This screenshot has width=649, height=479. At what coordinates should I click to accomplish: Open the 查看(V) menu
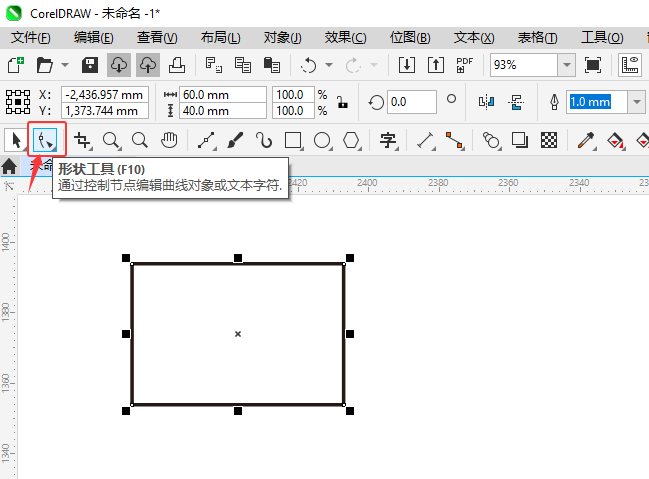(x=157, y=38)
